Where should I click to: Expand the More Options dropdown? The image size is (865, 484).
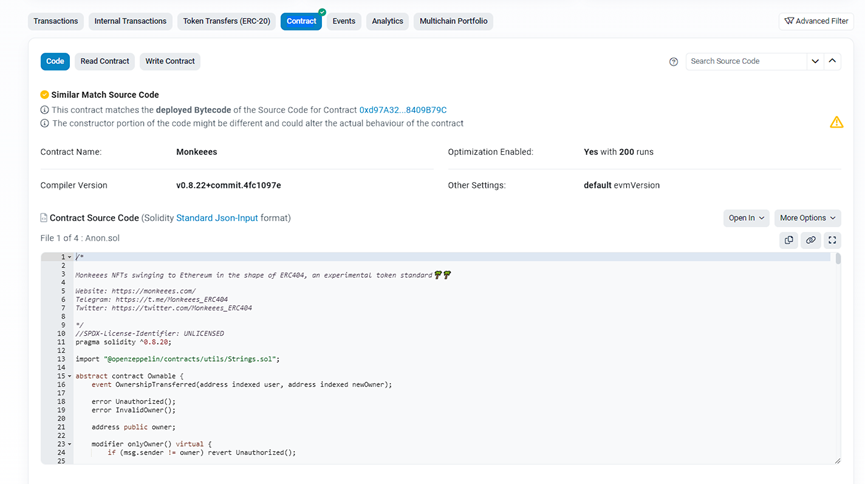point(807,218)
